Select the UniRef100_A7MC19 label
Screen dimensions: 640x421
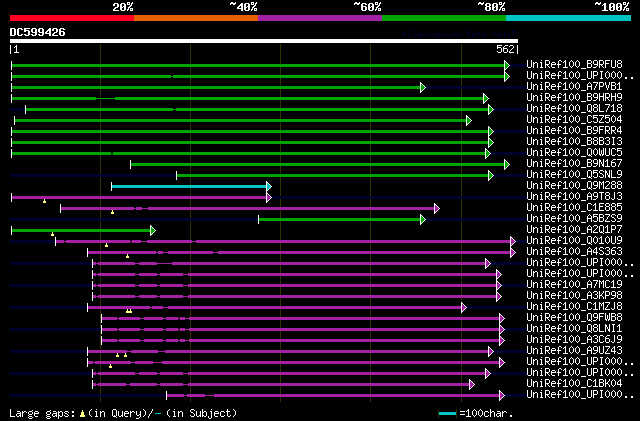point(574,285)
